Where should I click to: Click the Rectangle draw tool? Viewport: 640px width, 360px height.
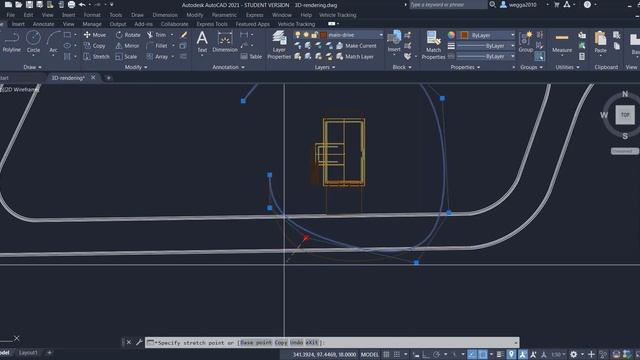(67, 35)
